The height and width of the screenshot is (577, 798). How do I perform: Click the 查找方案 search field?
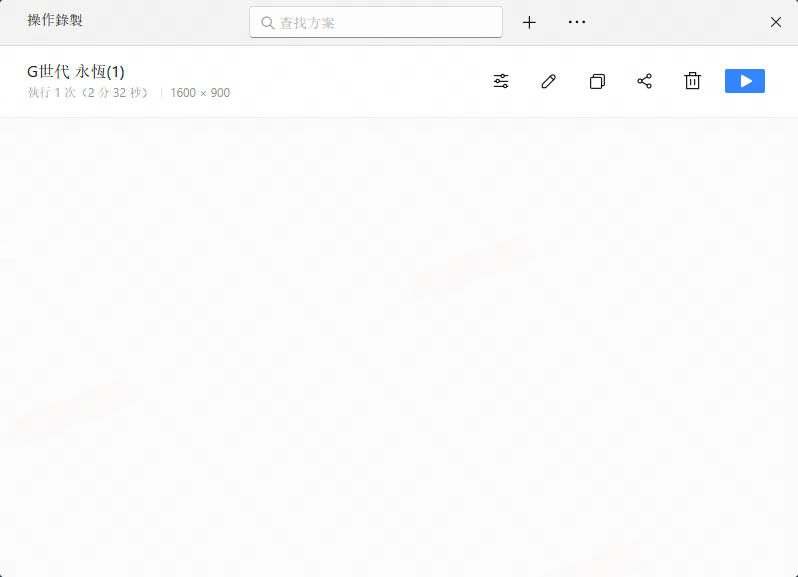pyautogui.click(x=376, y=22)
